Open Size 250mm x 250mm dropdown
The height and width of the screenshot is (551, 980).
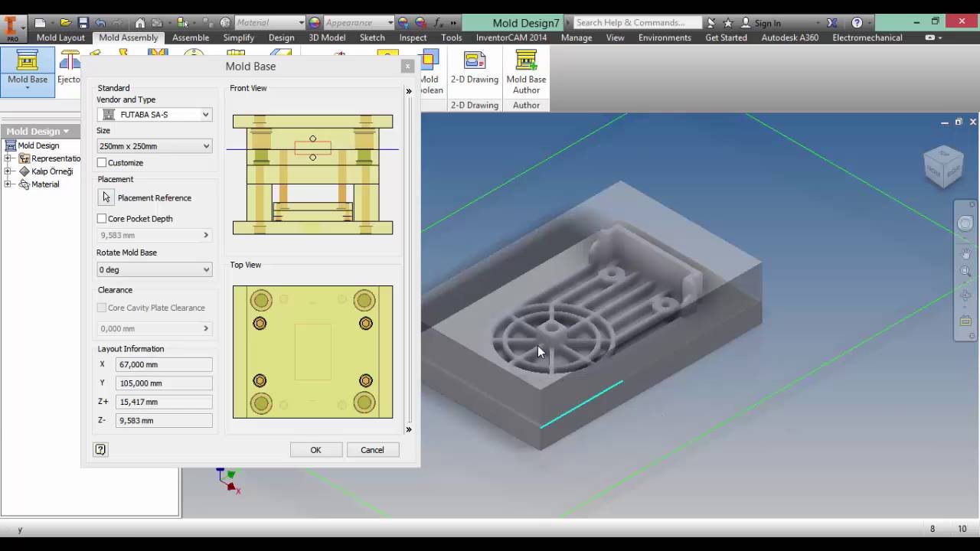pos(155,146)
